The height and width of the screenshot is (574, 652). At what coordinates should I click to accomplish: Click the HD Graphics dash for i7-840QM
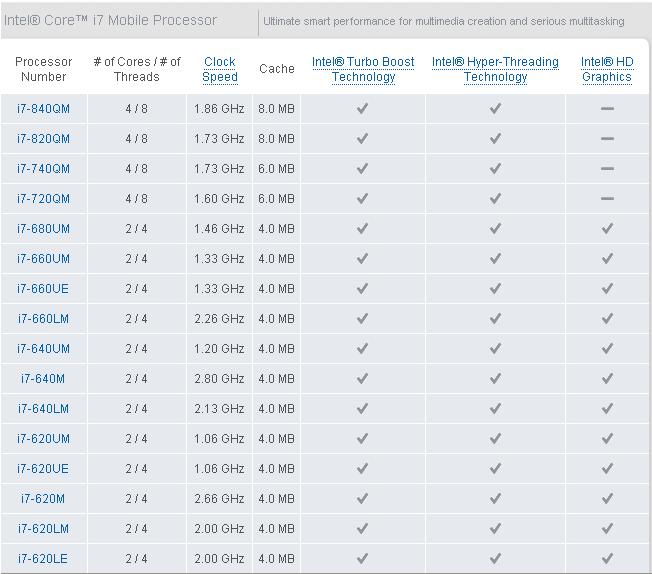607,109
